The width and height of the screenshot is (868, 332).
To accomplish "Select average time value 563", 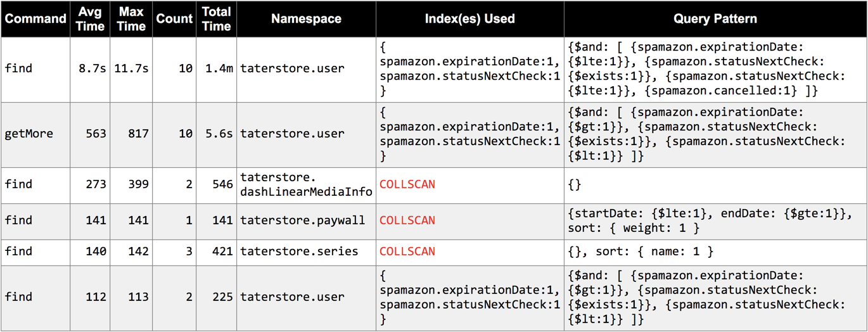I will [96, 134].
